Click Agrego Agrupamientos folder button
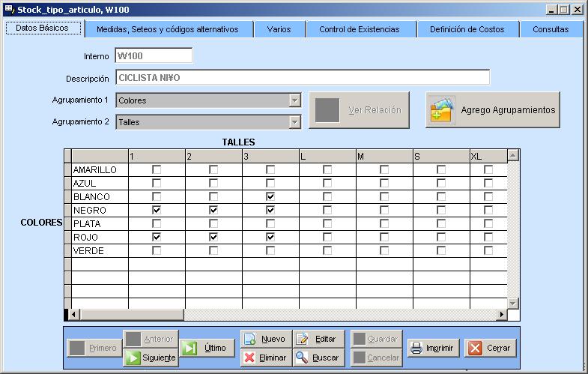Viewport: 588px width, 374px height. pos(493,109)
